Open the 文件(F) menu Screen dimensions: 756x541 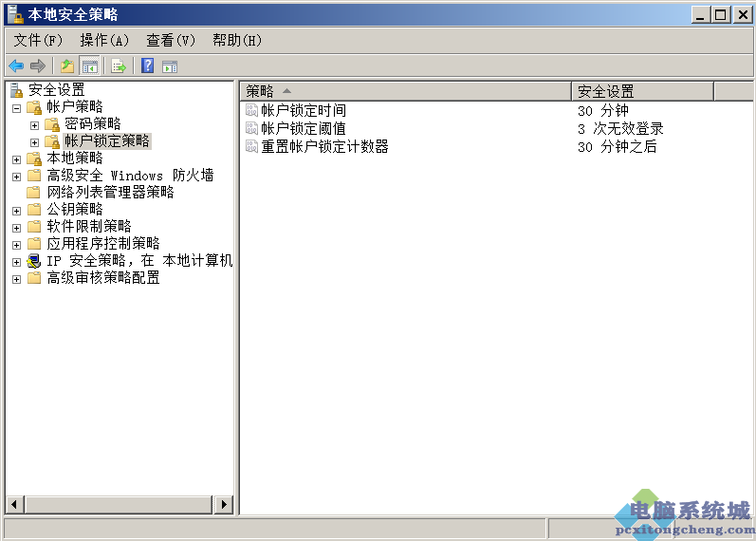point(38,40)
